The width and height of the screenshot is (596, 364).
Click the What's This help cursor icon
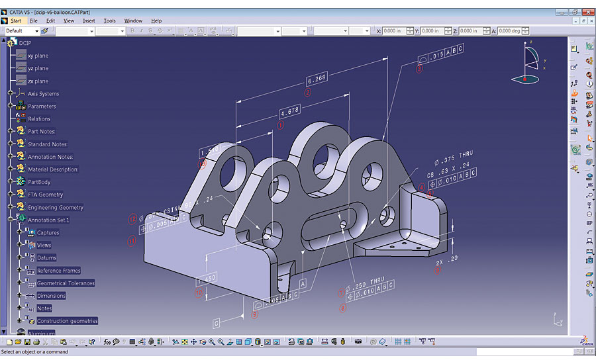click(x=91, y=341)
